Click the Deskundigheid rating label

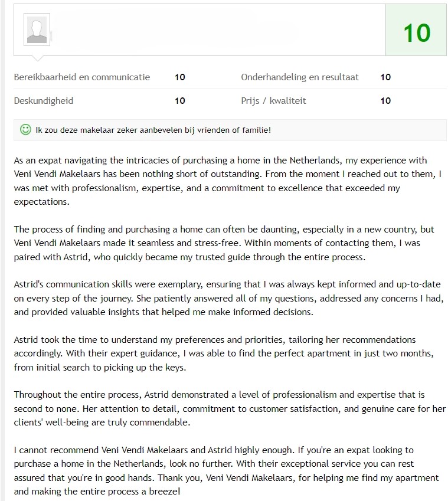(44, 101)
